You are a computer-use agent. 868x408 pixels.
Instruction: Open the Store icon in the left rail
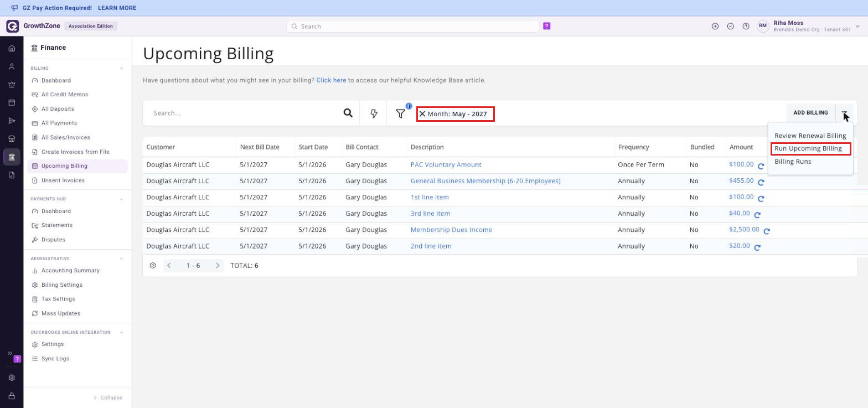point(12,139)
